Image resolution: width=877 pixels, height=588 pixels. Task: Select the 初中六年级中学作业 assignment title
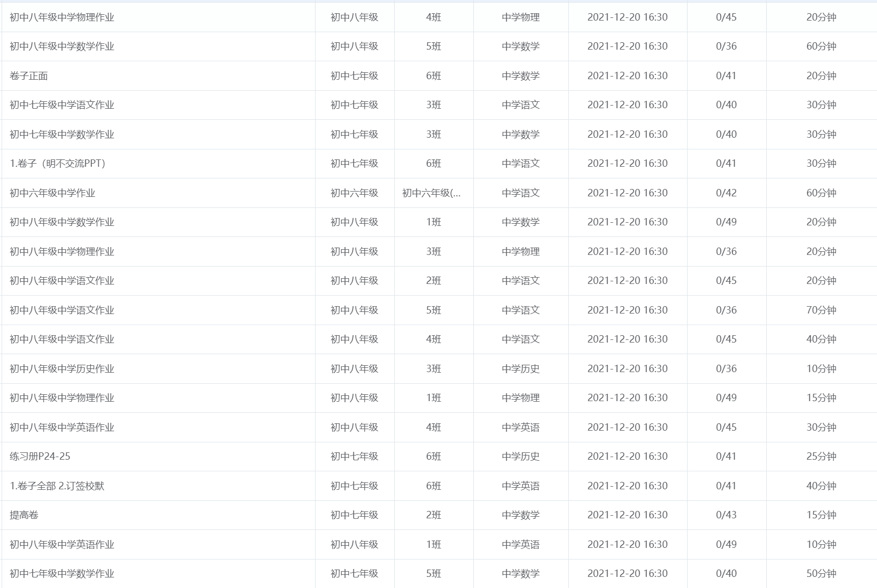(x=52, y=193)
